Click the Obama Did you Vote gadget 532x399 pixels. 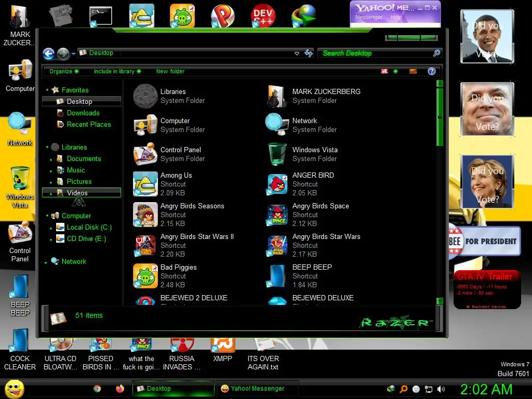487,36
